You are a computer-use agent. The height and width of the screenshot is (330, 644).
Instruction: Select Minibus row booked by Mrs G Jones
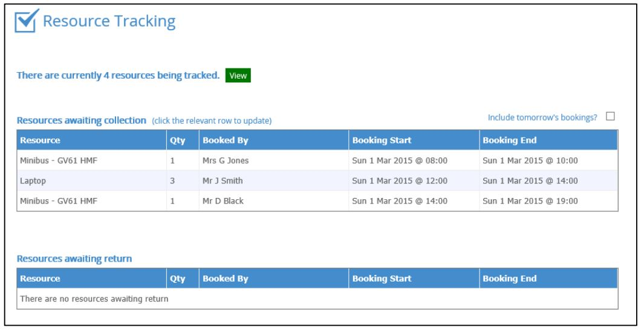(317, 160)
